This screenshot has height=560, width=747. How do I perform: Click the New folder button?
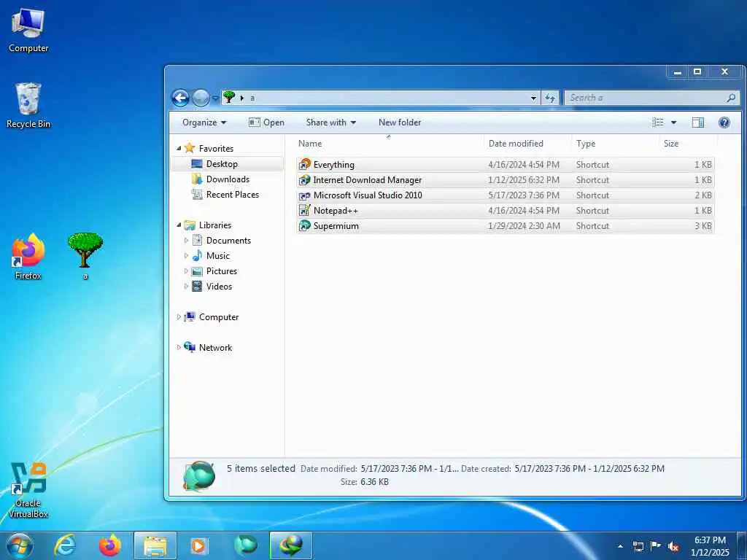tap(400, 122)
